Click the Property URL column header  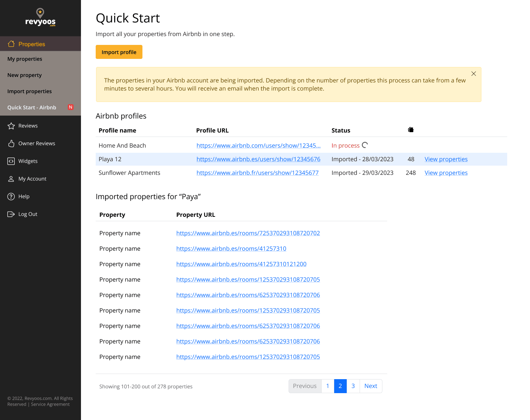[196, 215]
